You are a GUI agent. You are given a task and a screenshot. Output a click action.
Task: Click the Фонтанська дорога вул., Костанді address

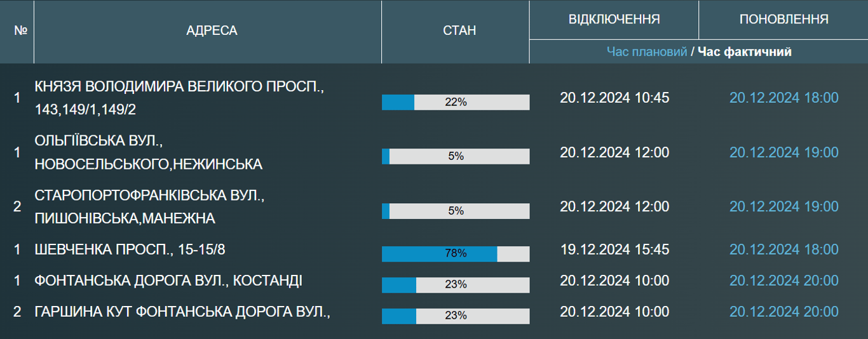pyautogui.click(x=168, y=281)
